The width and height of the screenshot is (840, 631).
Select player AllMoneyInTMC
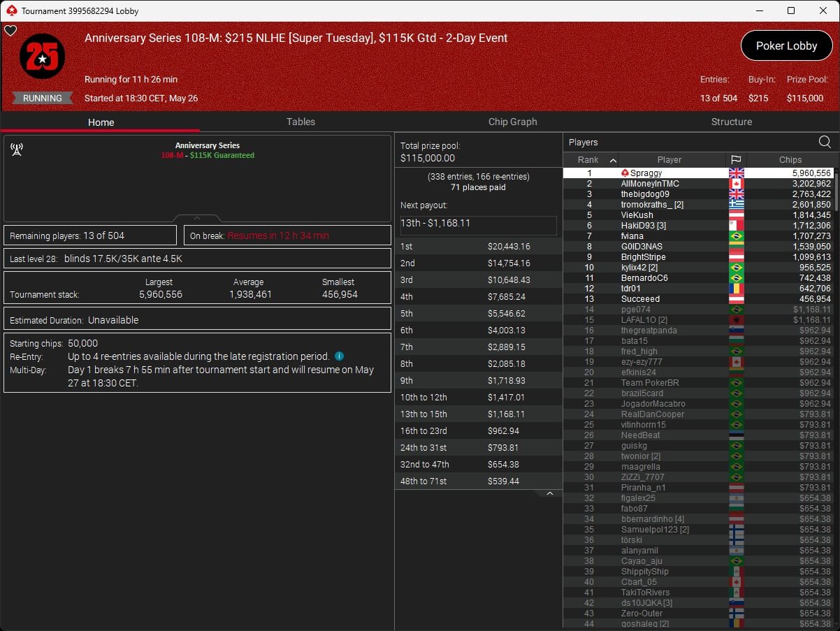click(698, 183)
